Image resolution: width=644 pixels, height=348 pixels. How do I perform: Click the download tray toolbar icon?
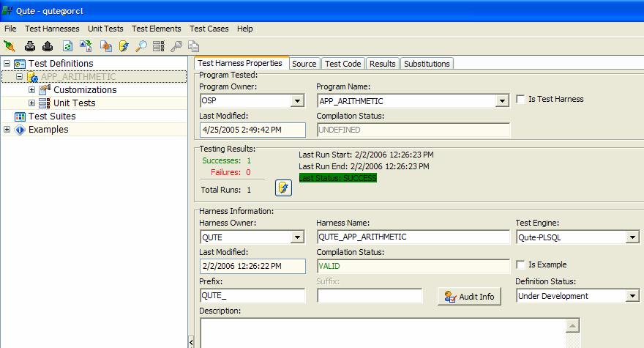tap(30, 46)
